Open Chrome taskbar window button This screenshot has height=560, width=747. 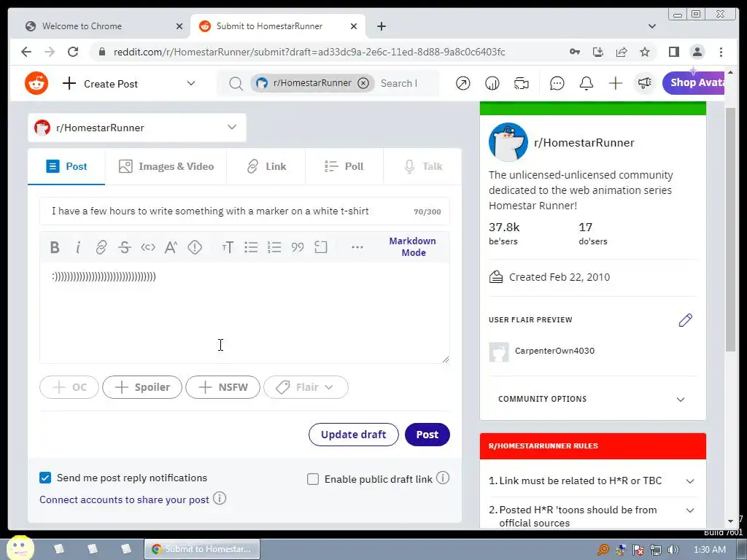tap(202, 548)
